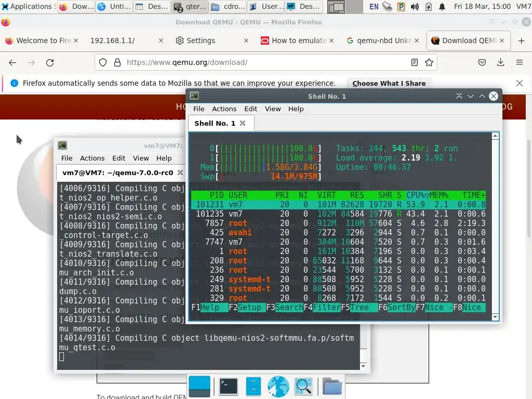The image size is (532, 399).
Task: Open Actions menu in vm7@VM7 terminal
Action: tap(92, 158)
